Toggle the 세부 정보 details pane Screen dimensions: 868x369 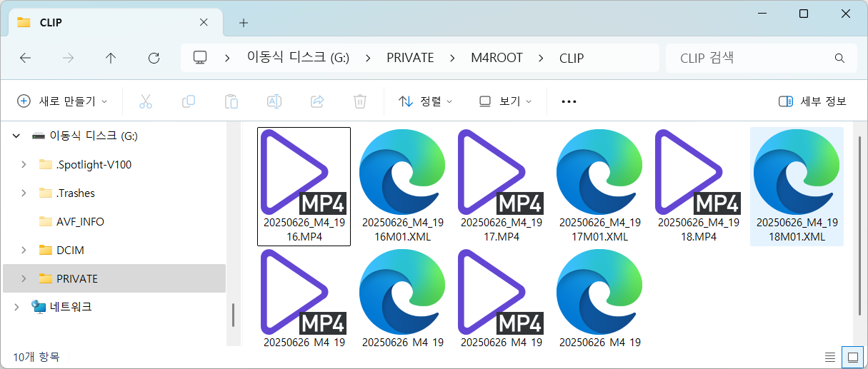(x=812, y=101)
